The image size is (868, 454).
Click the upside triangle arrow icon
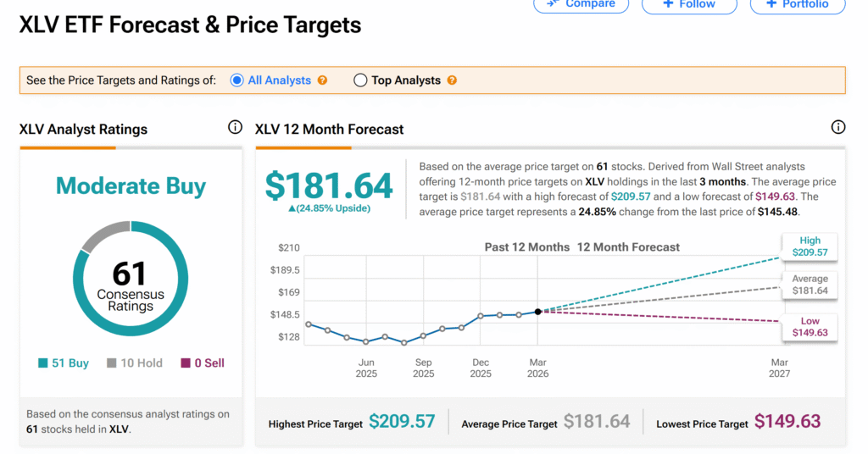click(x=292, y=208)
